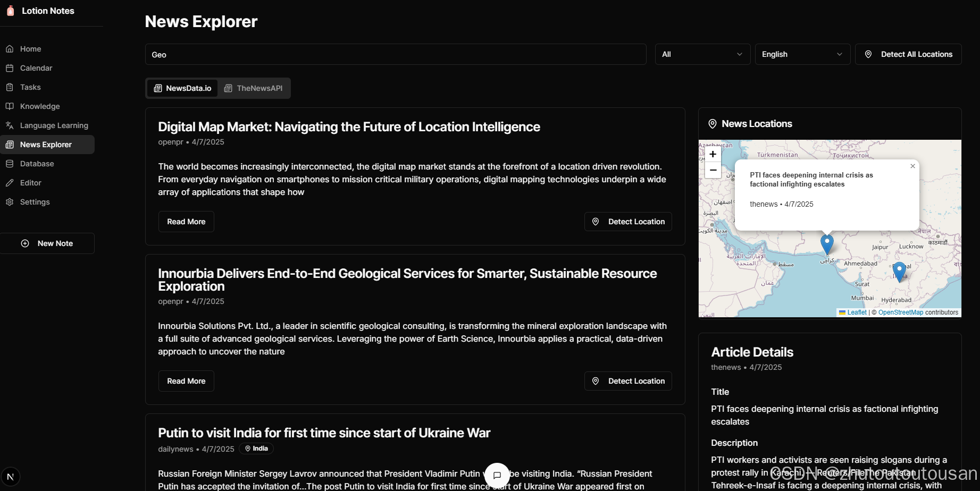
Task: Click the Tasks clipboard icon in sidebar
Action: coord(10,87)
